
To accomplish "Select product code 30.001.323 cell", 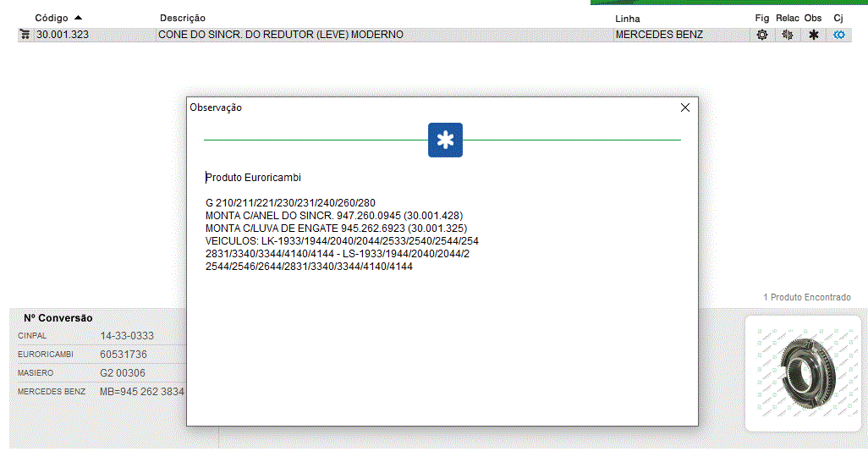I will (63, 35).
